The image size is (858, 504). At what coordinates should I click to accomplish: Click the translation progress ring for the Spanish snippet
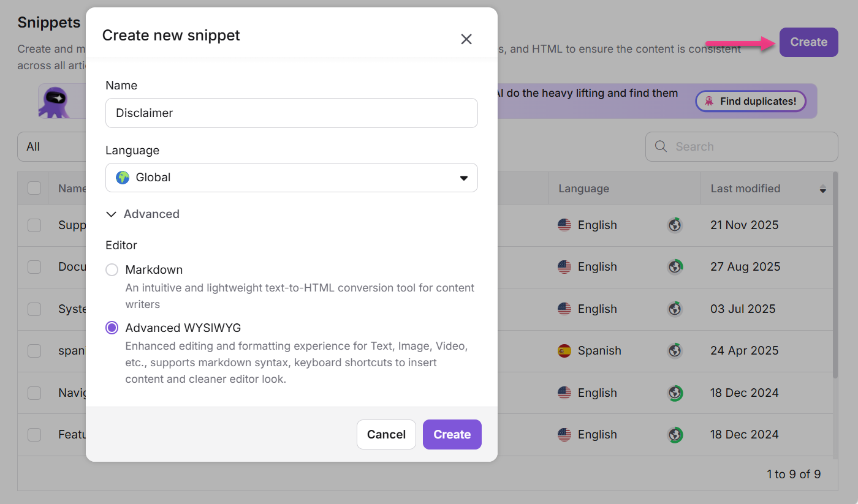coord(675,350)
